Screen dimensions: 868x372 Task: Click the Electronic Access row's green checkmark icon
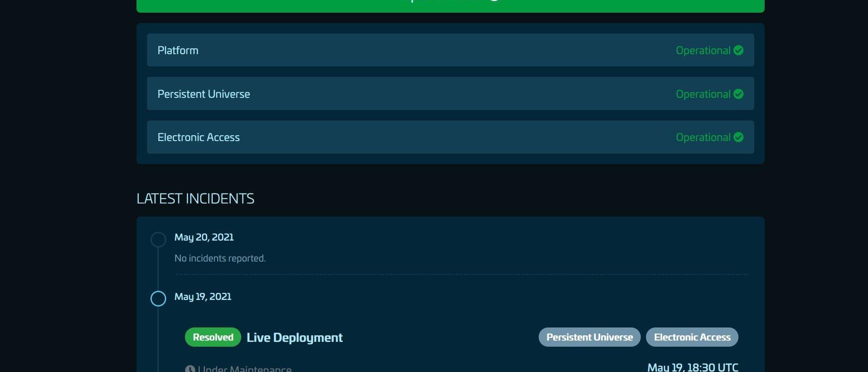(x=738, y=137)
